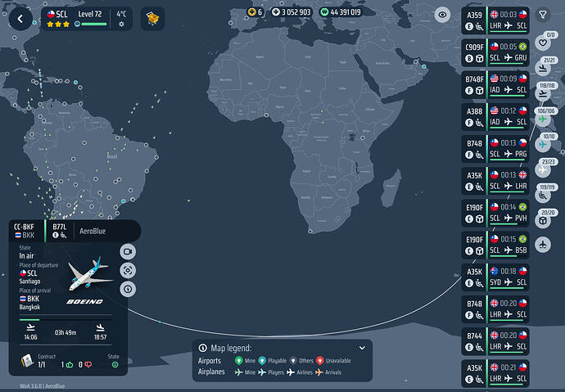Screen dimensions: 565x392
Task: Select B748 LHR to SCL flight 00:20
Action: point(495,309)
